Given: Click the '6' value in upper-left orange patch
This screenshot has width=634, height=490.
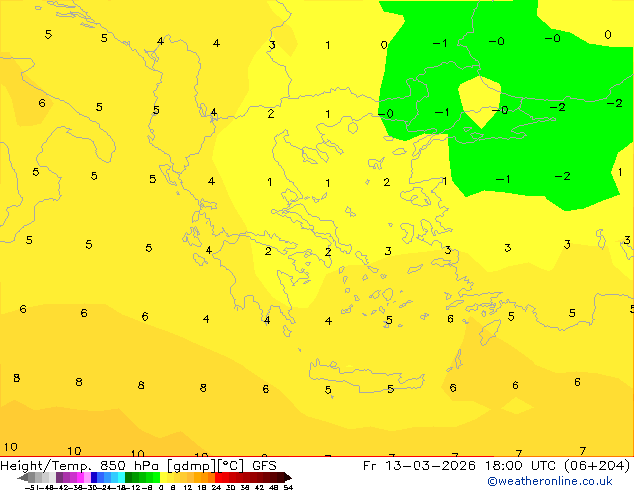Looking at the screenshot, I should tap(42, 103).
